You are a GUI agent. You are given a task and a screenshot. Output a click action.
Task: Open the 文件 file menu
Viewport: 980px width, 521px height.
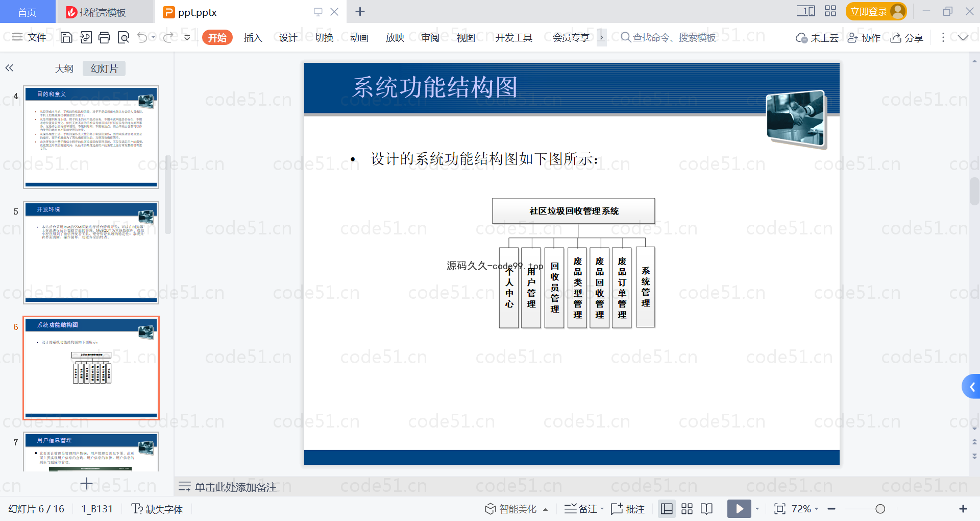point(29,37)
